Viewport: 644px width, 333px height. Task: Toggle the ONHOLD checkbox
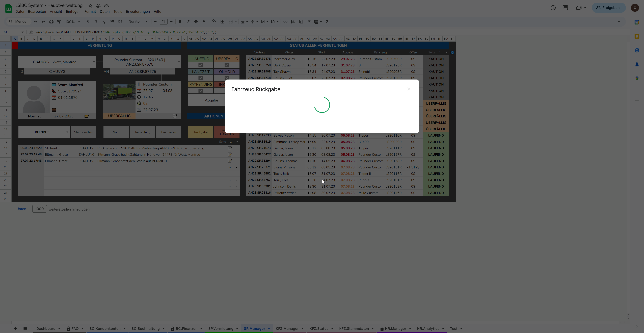click(x=227, y=78)
